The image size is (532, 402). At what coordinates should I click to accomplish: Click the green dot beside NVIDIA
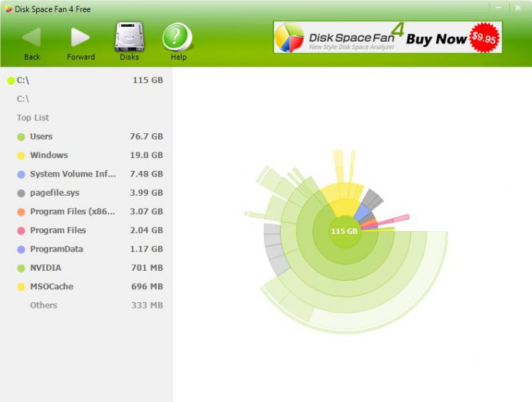21,268
